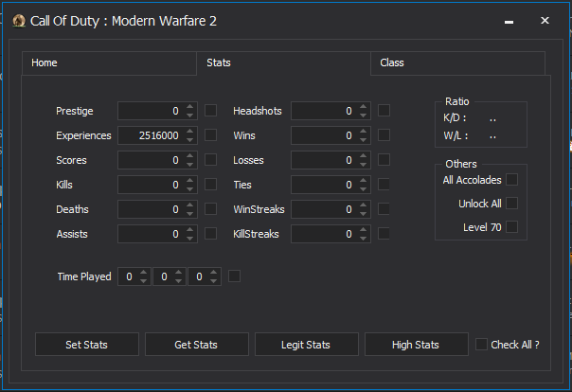The height and width of the screenshot is (392, 572).
Task: Open the Class tab
Action: click(457, 63)
